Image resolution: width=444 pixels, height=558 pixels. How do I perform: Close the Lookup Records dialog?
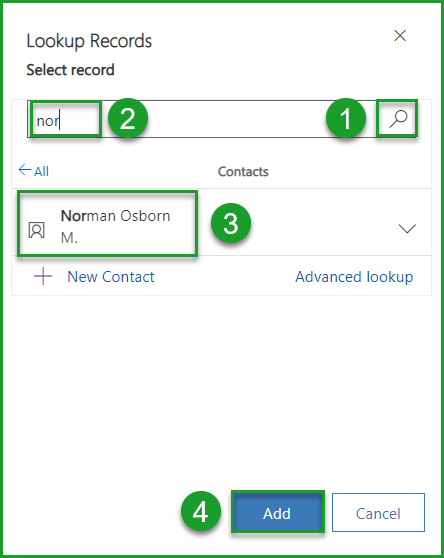(400, 36)
